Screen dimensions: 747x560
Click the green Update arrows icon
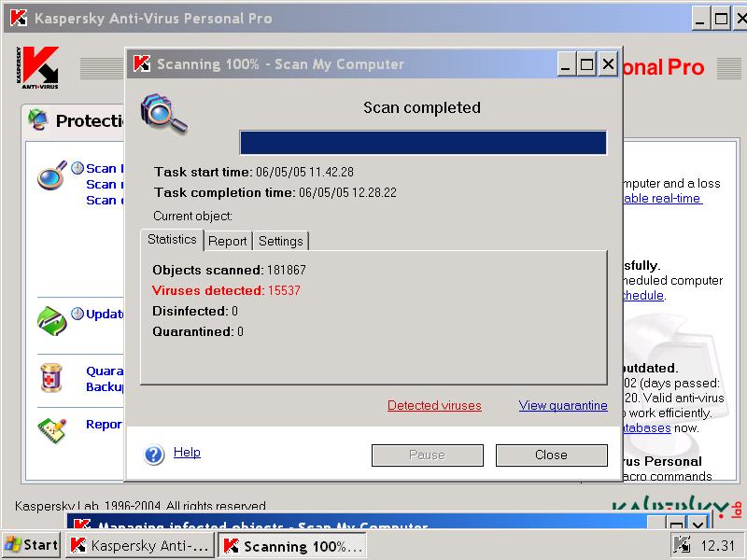(x=51, y=321)
